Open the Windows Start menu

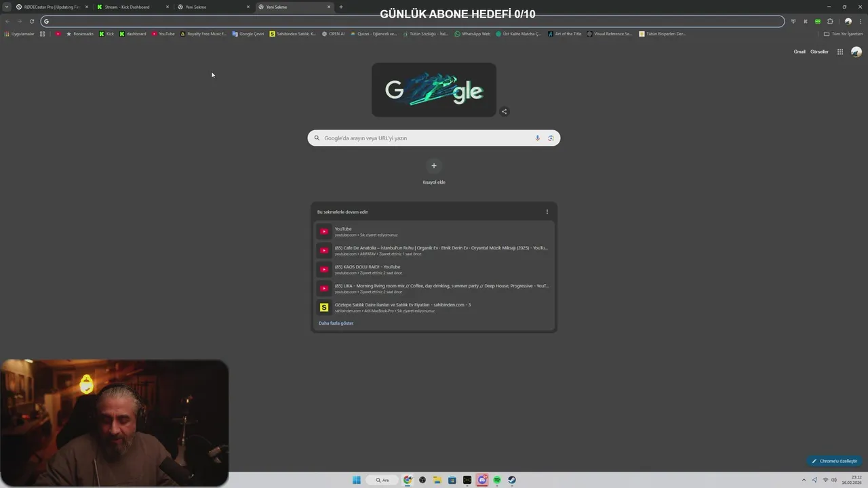(357, 480)
